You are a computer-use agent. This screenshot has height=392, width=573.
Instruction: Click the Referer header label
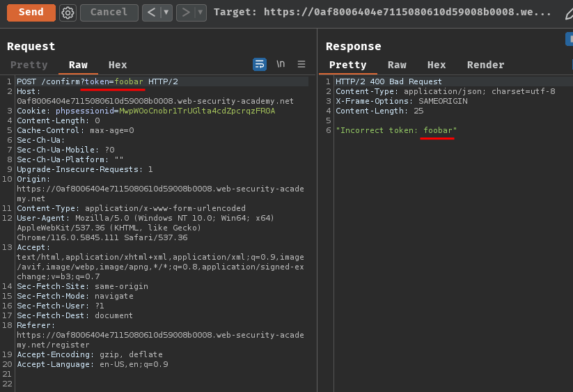coord(36,325)
